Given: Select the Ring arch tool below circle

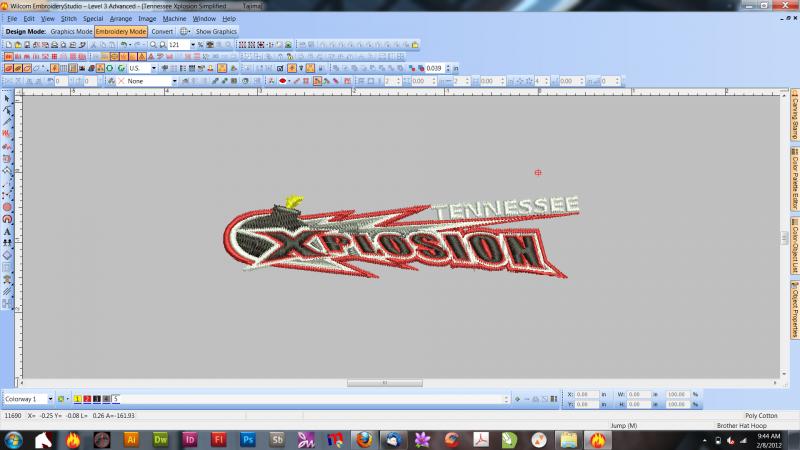Looking at the screenshot, I should [7, 219].
